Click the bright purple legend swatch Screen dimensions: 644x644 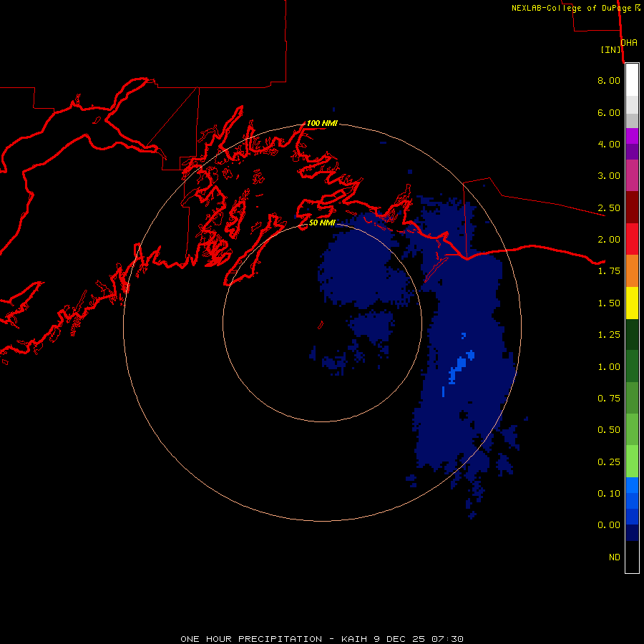(x=632, y=136)
